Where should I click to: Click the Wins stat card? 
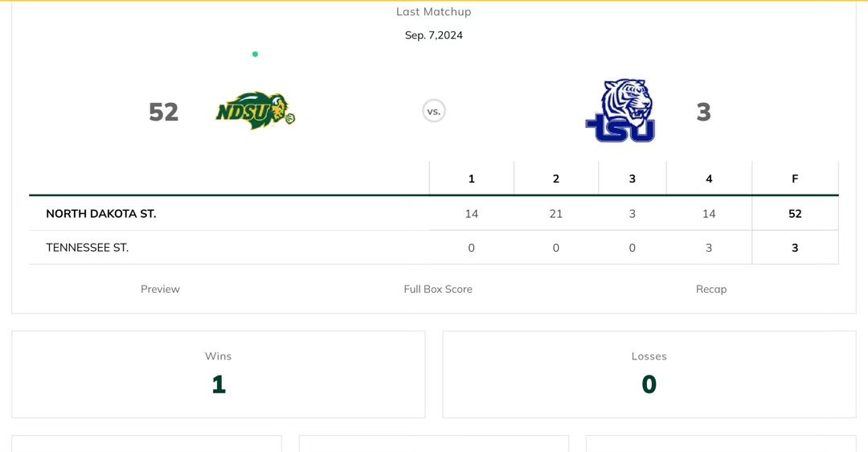pos(219,375)
